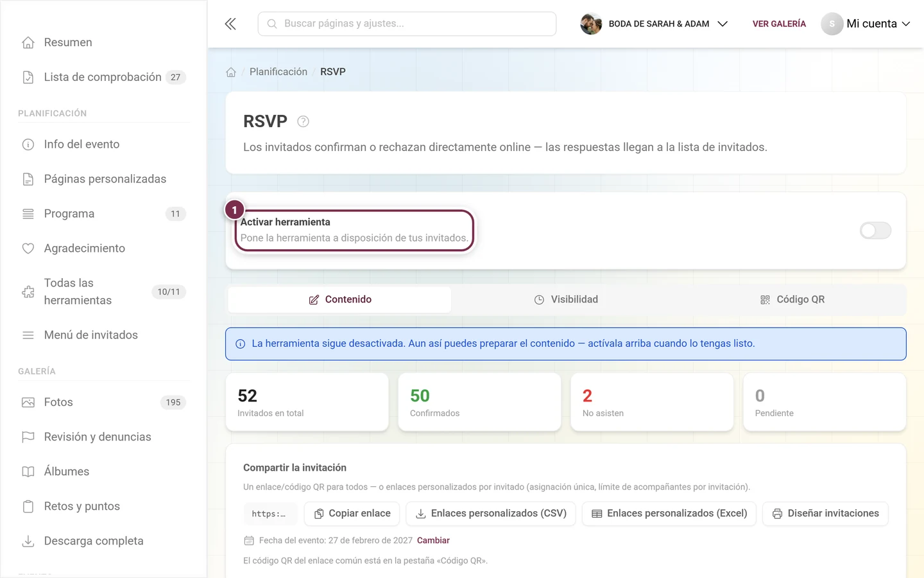Switch to the Contenido tab
This screenshot has width=924, height=578.
tap(339, 300)
